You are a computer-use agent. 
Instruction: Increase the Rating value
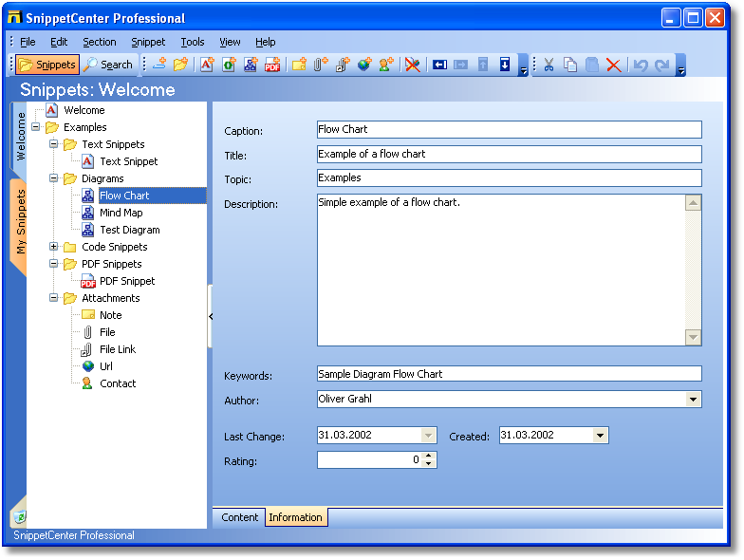coord(429,456)
